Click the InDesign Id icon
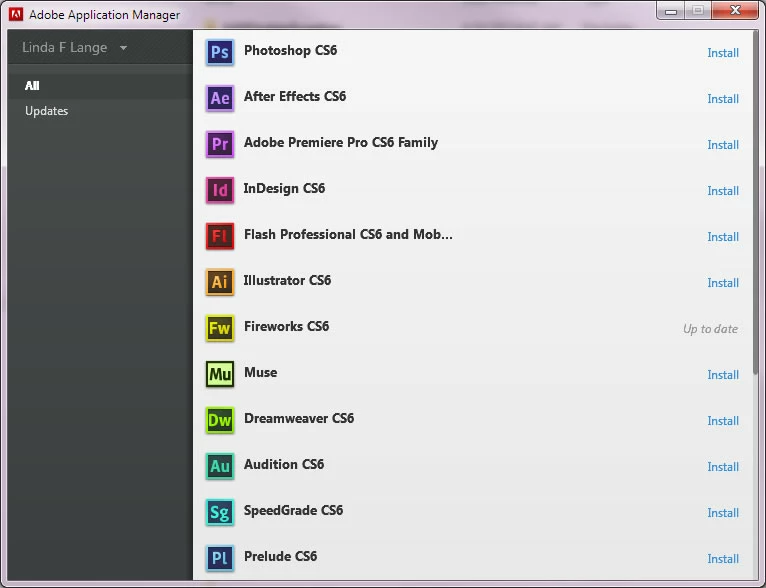This screenshot has height=588, width=766. point(220,190)
